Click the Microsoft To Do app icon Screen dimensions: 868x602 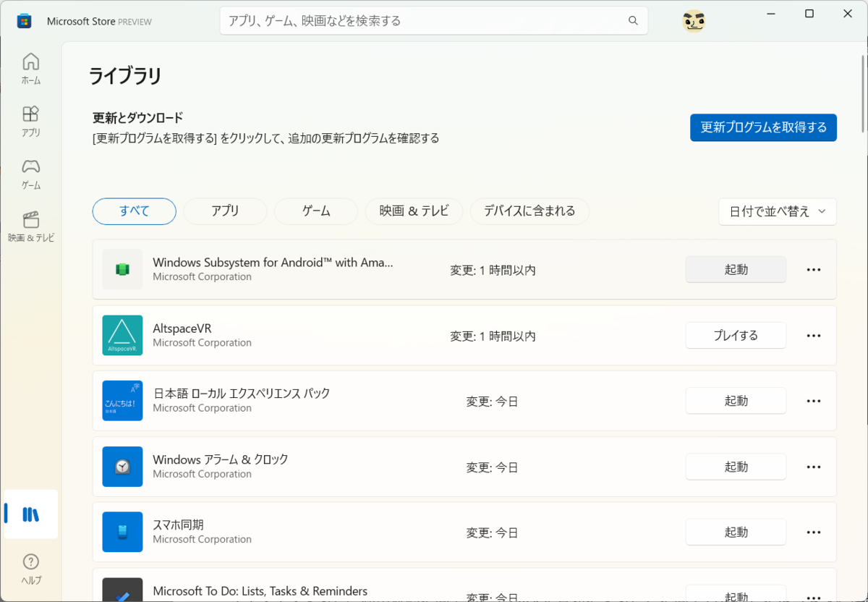click(122, 590)
